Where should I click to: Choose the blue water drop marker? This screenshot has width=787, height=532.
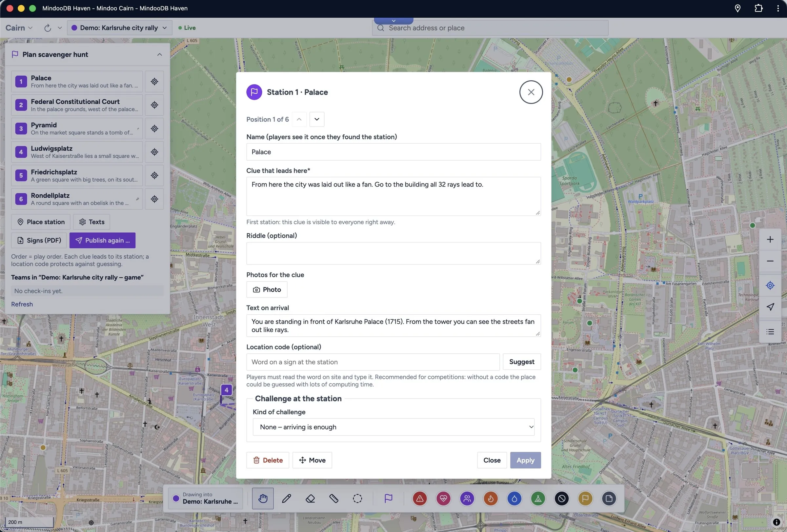click(515, 498)
